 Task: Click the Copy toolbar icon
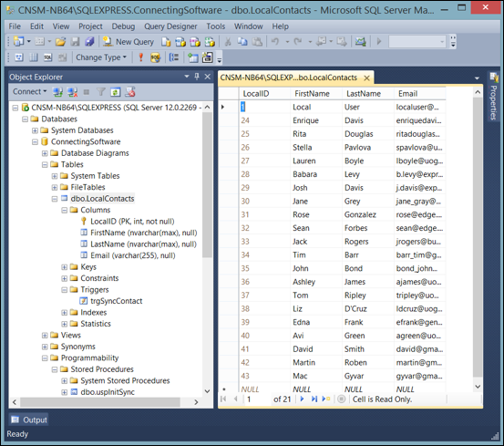point(242,42)
